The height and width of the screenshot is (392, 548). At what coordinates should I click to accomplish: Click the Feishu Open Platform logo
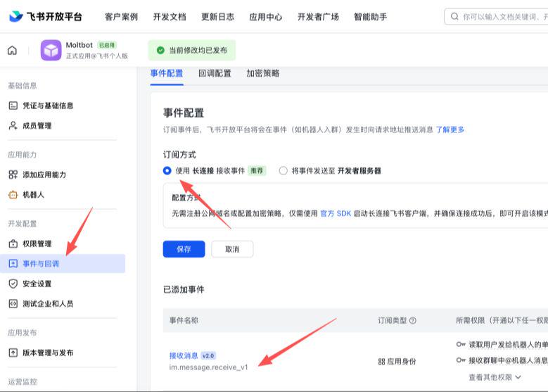point(46,16)
